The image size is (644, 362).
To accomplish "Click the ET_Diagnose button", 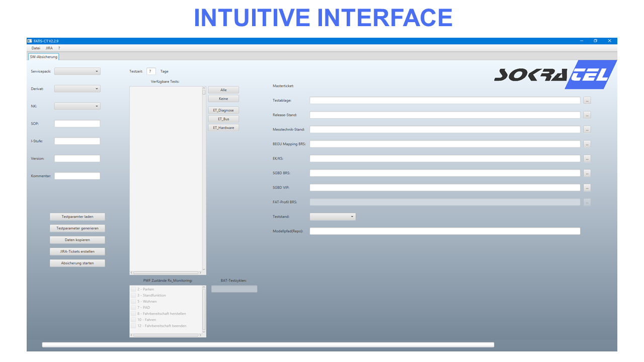I will point(223,110).
